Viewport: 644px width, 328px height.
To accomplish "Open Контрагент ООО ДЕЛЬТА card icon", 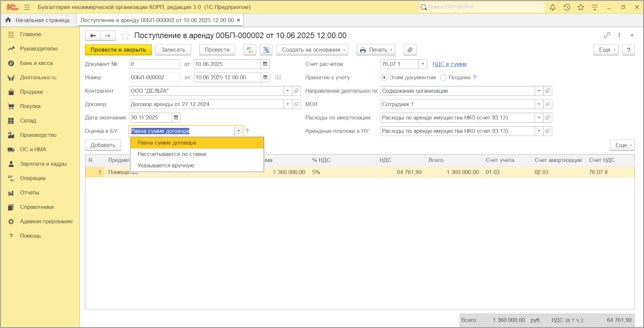I will (296, 91).
